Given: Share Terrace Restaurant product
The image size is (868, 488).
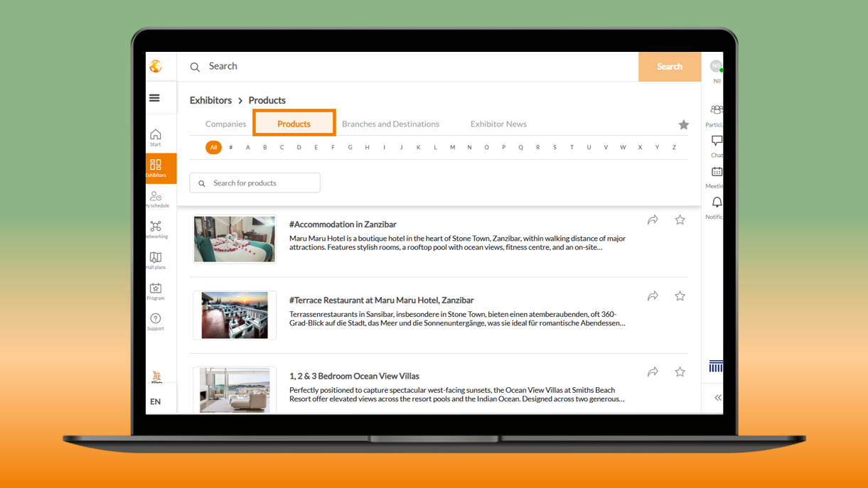Looking at the screenshot, I should tap(653, 296).
